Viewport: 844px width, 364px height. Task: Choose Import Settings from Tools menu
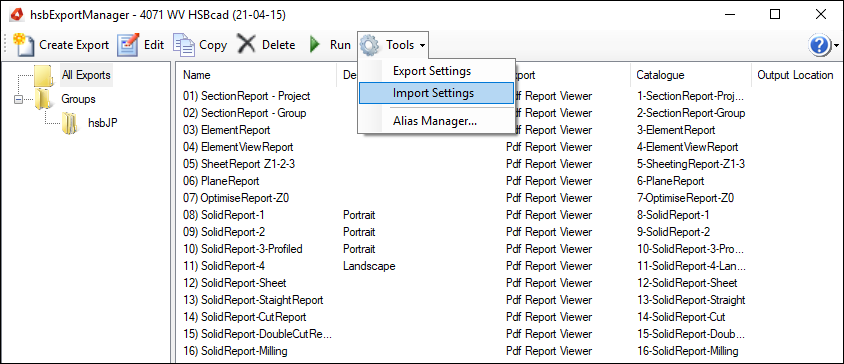pos(436,93)
